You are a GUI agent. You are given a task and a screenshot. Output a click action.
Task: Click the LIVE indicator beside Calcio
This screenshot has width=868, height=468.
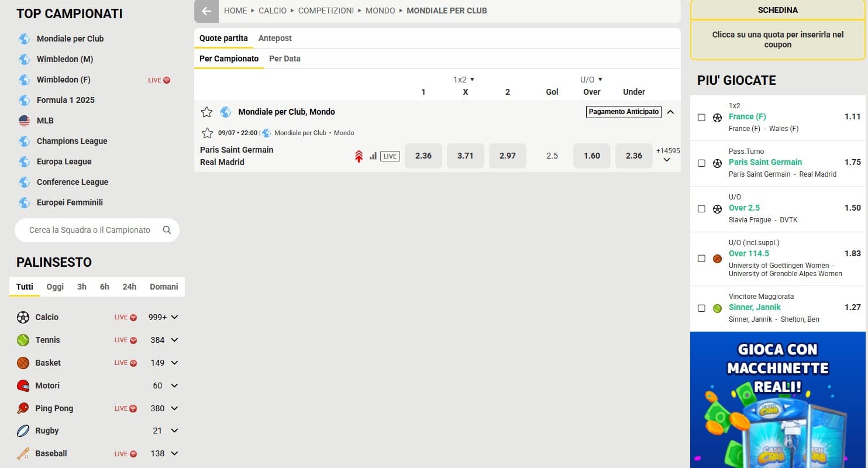[125, 317]
